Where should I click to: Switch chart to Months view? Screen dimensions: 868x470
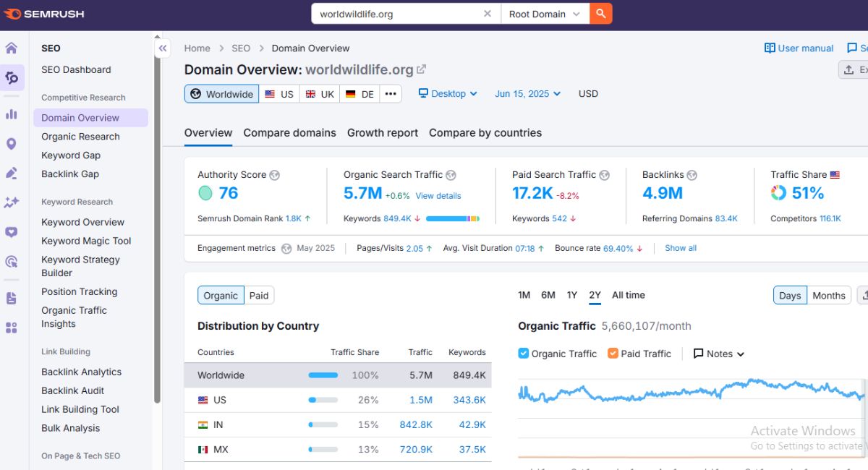click(829, 295)
